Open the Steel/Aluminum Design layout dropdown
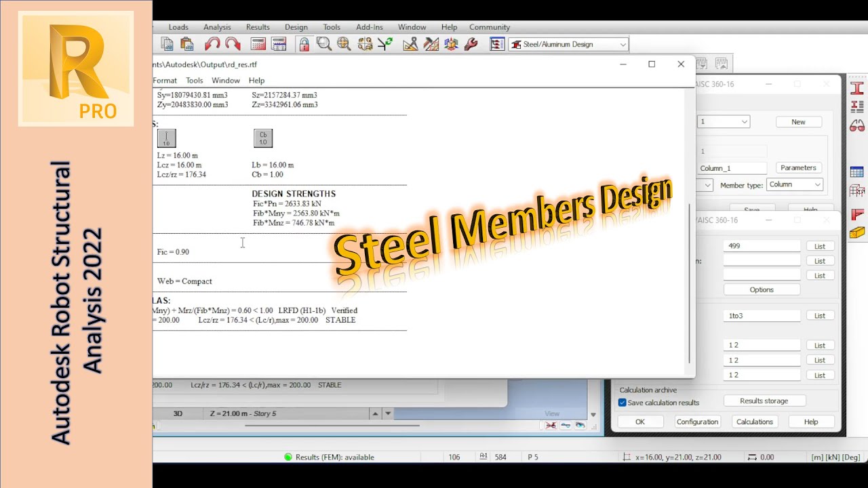This screenshot has height=488, width=868. (x=569, y=44)
